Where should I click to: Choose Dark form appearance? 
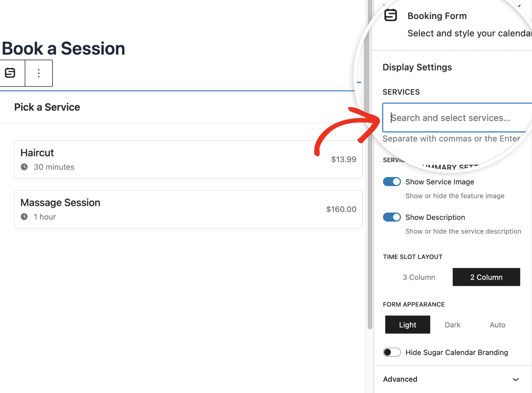pyautogui.click(x=453, y=324)
